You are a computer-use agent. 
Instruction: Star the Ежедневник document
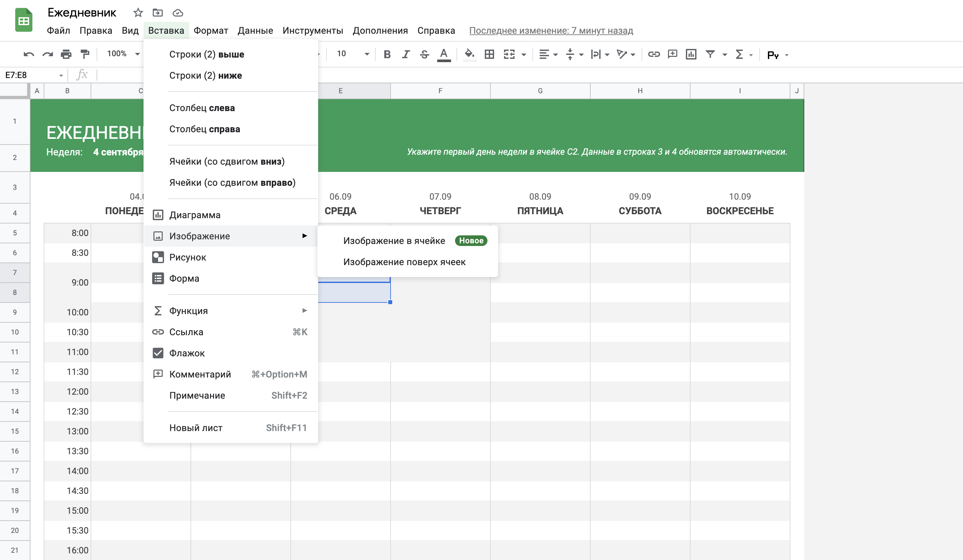[x=138, y=13]
